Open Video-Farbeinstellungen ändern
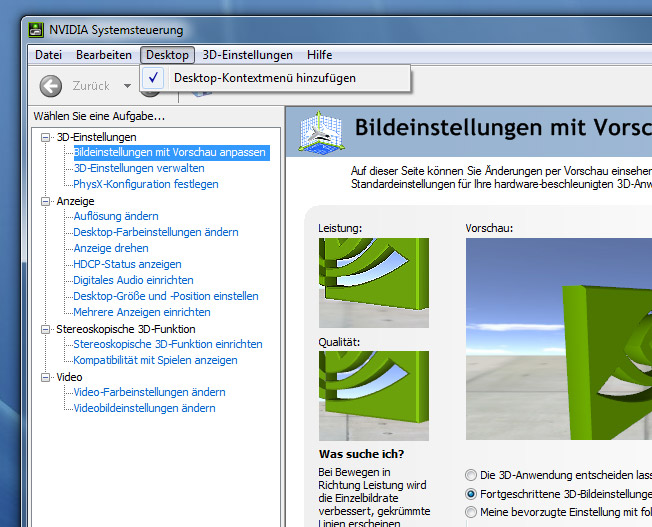 pyautogui.click(x=149, y=392)
